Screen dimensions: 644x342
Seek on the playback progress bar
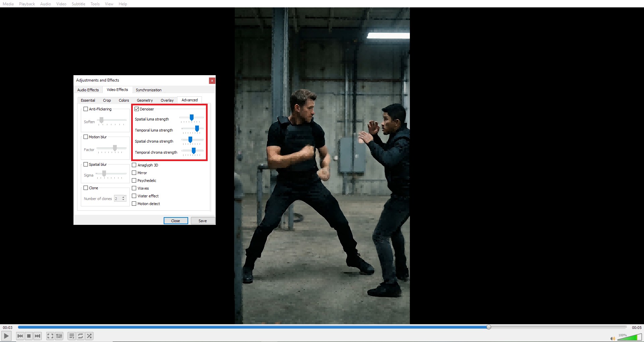pyautogui.click(x=322, y=327)
